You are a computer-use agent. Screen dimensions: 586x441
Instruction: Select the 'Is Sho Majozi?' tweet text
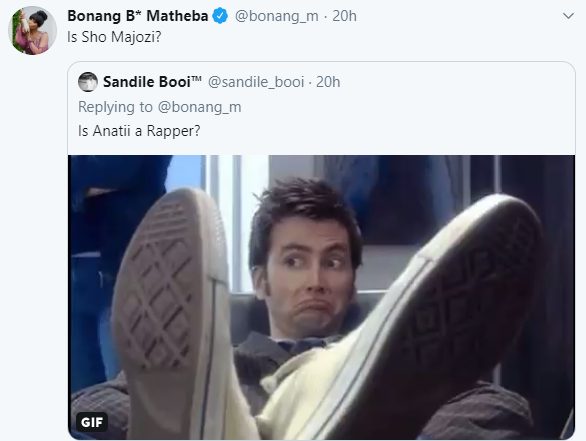point(114,37)
